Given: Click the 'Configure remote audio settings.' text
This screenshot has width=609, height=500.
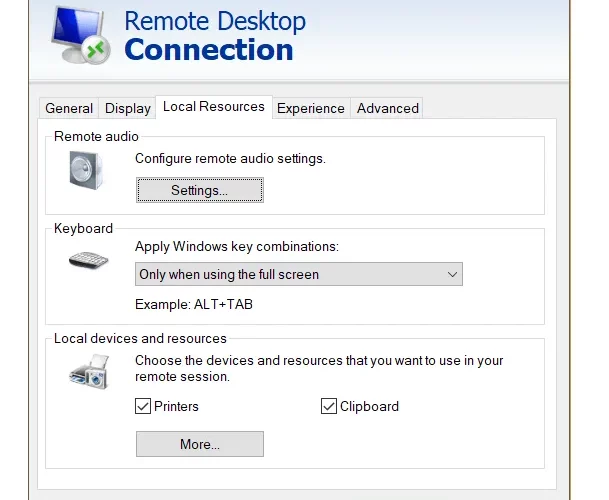Looking at the screenshot, I should [x=230, y=159].
